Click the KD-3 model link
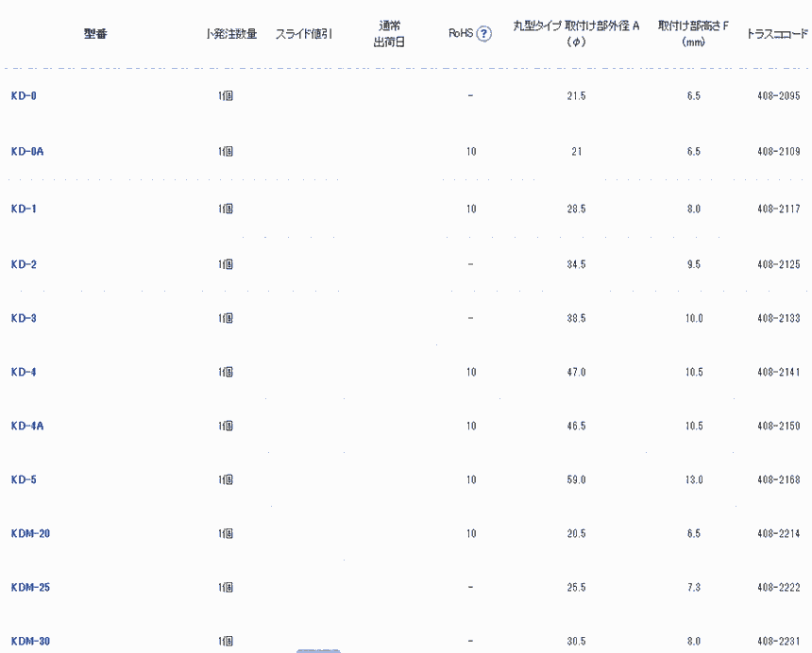 24,318
